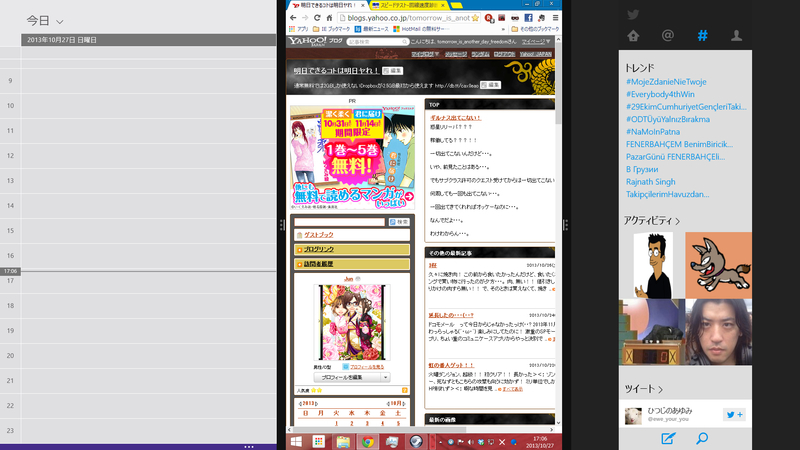Open Twitter search with the magnifier icon
The width and height of the screenshot is (800, 450).
click(702, 438)
